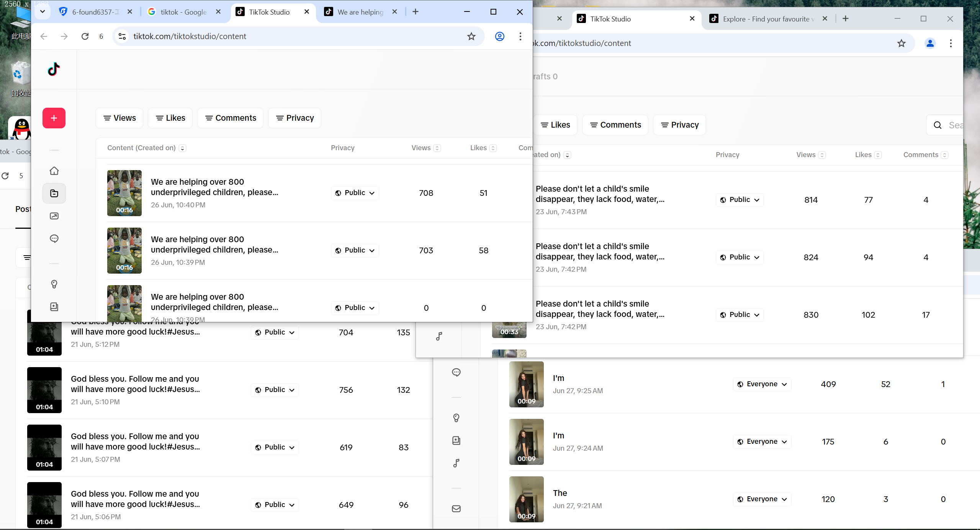Open Academy icon in bottom-right window sidebar
The width and height of the screenshot is (980, 530).
click(456, 440)
